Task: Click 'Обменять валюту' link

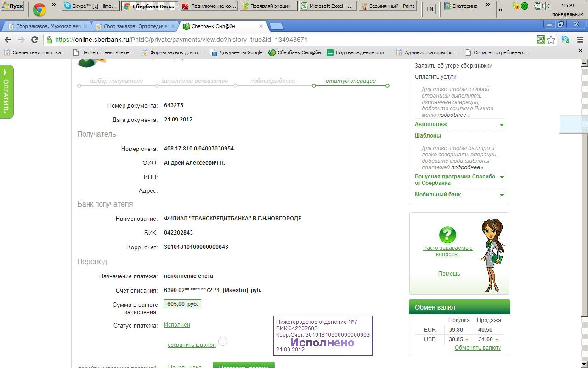Action: (x=478, y=348)
